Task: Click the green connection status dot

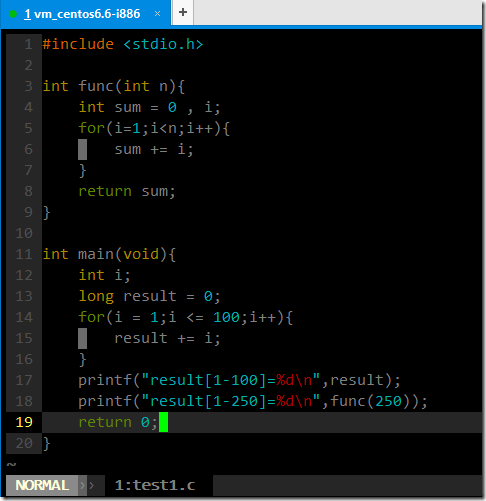Action: [13, 14]
